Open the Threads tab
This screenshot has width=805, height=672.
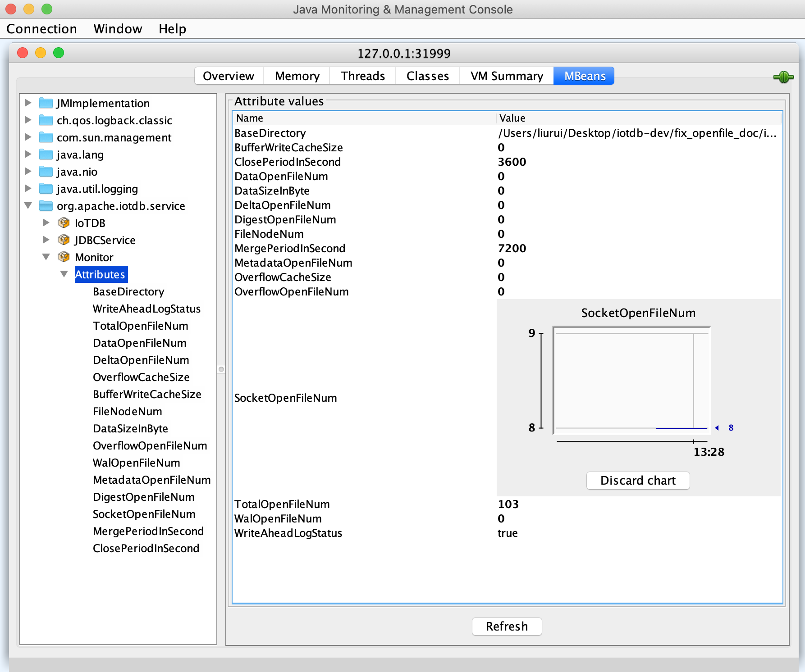pyautogui.click(x=362, y=76)
